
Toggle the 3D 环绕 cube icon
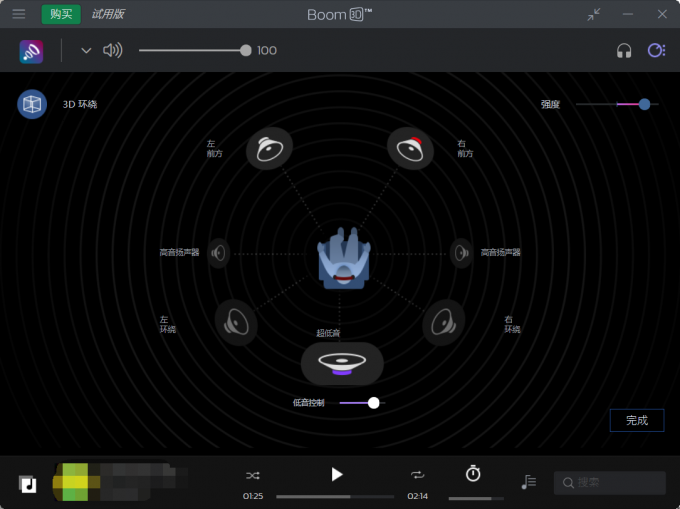[x=32, y=104]
